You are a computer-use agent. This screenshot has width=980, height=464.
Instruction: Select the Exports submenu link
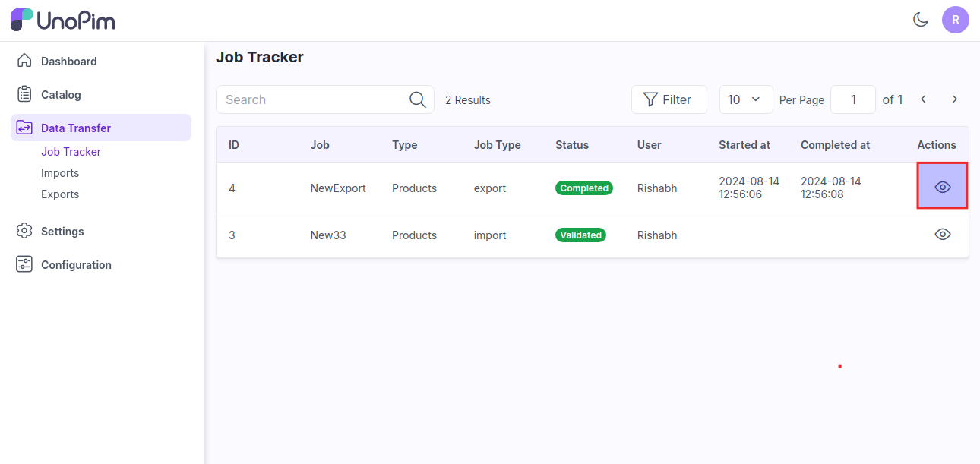click(60, 194)
